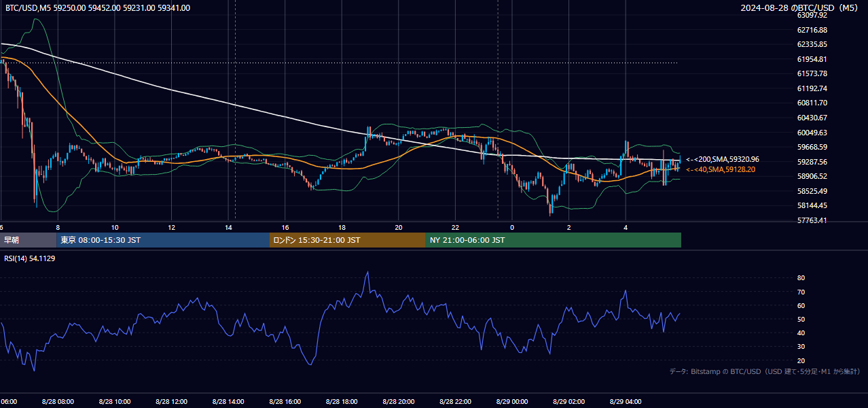Click the price axis value 62335.85

tap(812, 44)
